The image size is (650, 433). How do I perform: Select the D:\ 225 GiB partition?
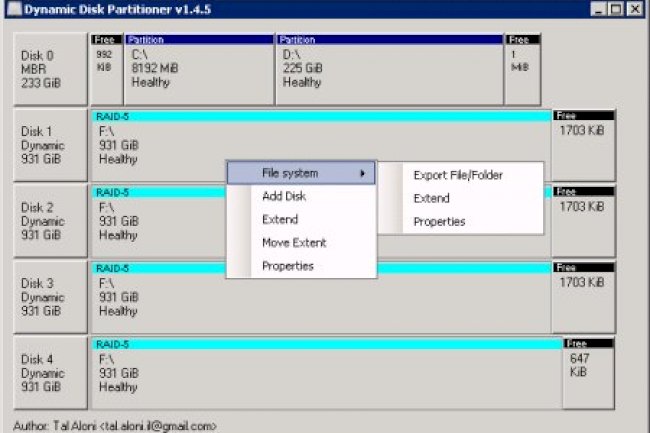pyautogui.click(x=389, y=72)
